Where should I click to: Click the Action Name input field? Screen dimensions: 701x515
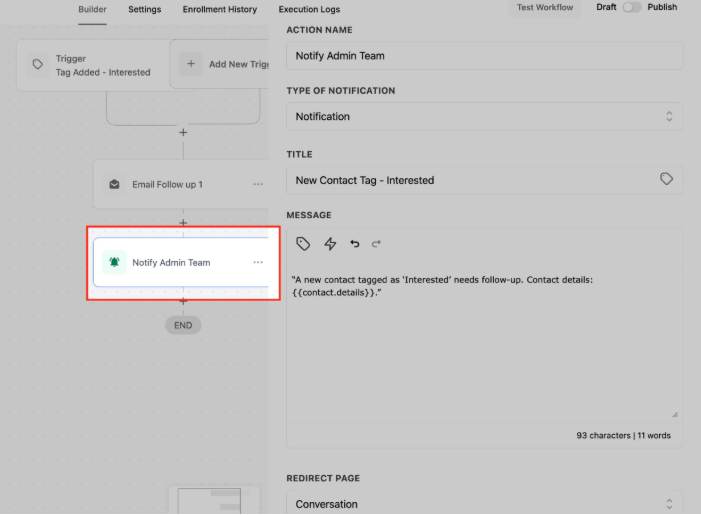tap(484, 56)
